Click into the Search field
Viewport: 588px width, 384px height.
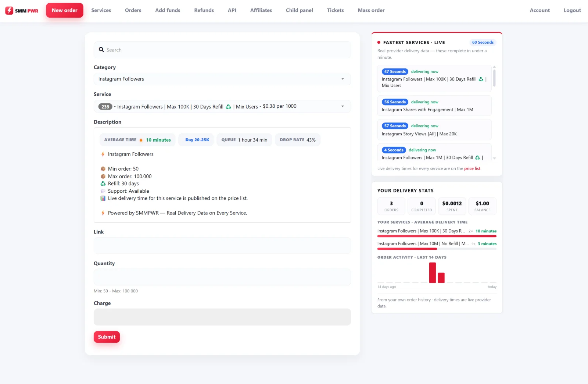tap(222, 50)
